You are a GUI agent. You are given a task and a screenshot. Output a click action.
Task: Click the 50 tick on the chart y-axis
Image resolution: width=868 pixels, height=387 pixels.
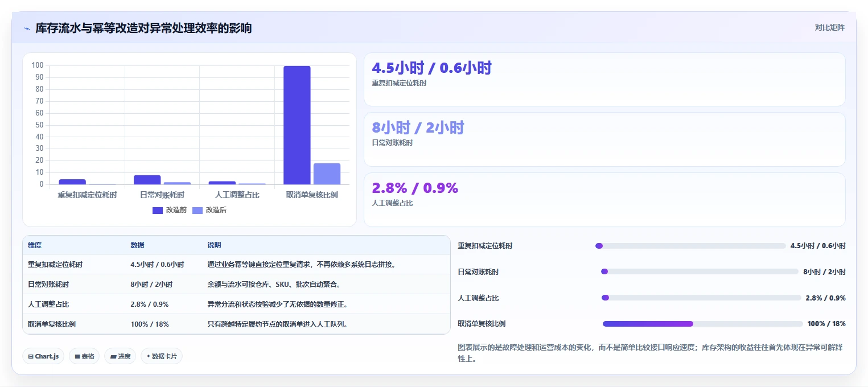tap(39, 125)
